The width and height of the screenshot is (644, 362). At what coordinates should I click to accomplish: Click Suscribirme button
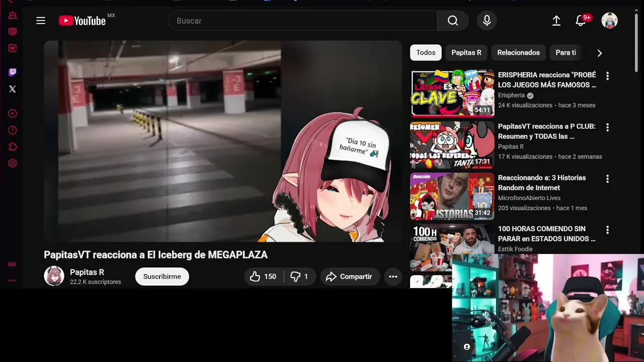[x=162, y=277]
